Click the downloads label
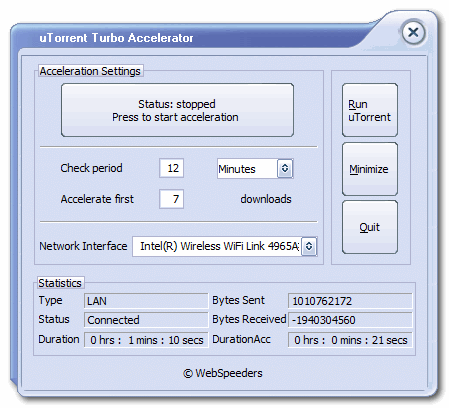This screenshot has height=408, width=449. click(x=266, y=199)
